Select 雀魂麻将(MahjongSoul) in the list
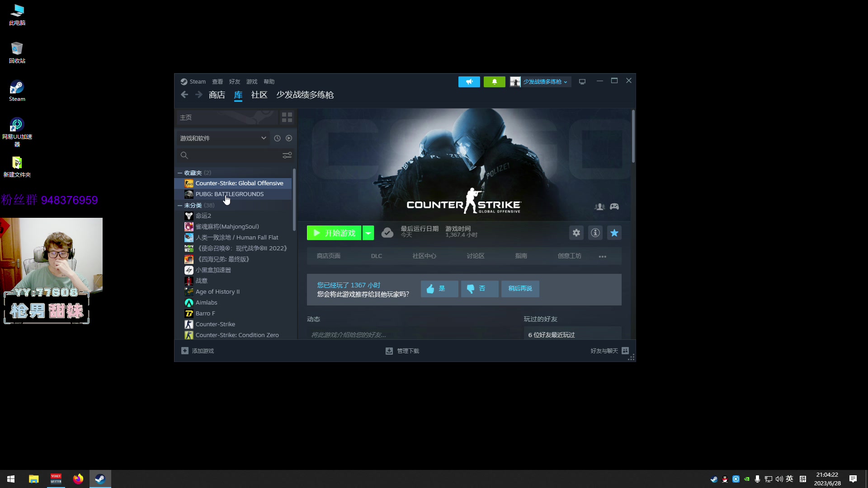Viewport: 868px width, 488px height. (x=233, y=227)
